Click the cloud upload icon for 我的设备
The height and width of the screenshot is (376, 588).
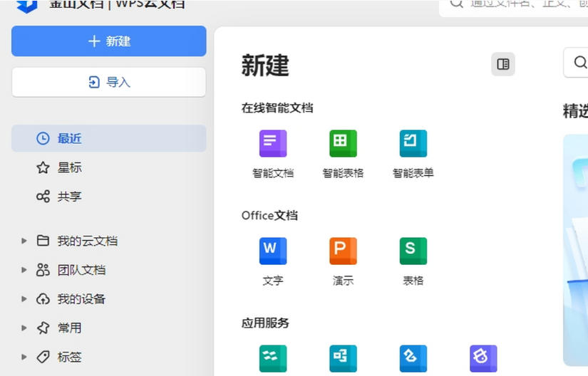[x=43, y=299]
